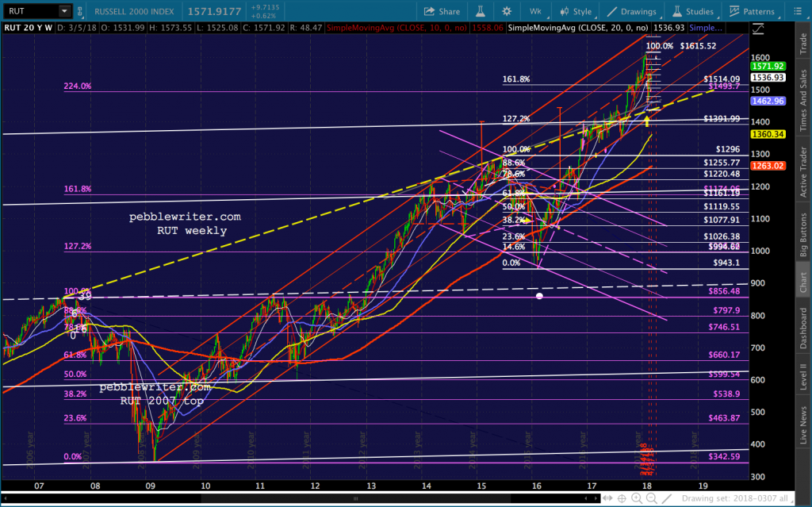This screenshot has width=812, height=507.
Task: Click the 500 label on the price axis
Action: (x=757, y=412)
